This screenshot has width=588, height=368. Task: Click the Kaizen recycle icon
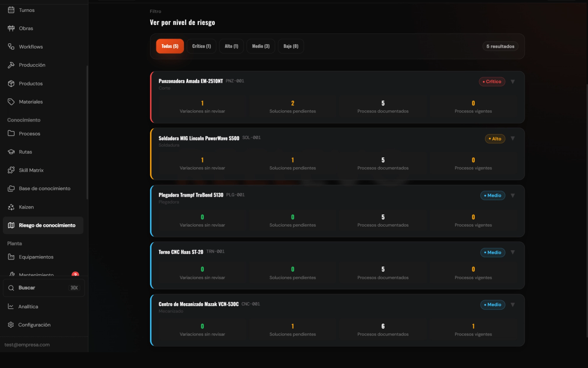point(11,207)
